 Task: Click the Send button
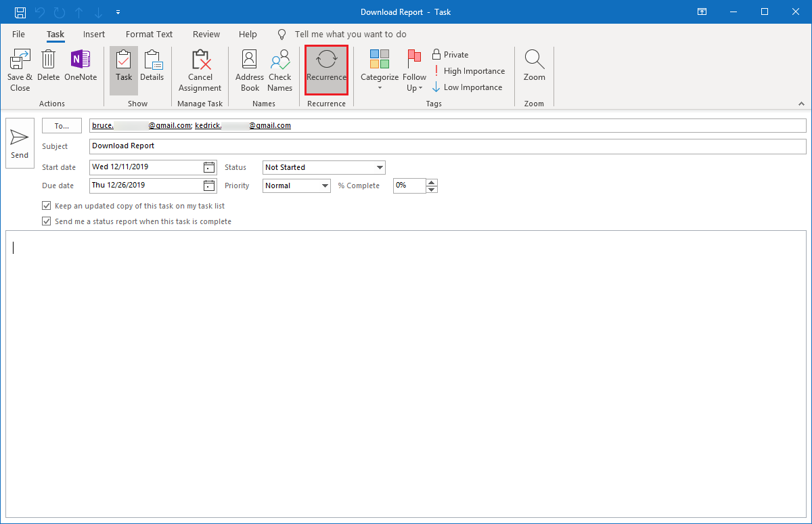tap(20, 143)
